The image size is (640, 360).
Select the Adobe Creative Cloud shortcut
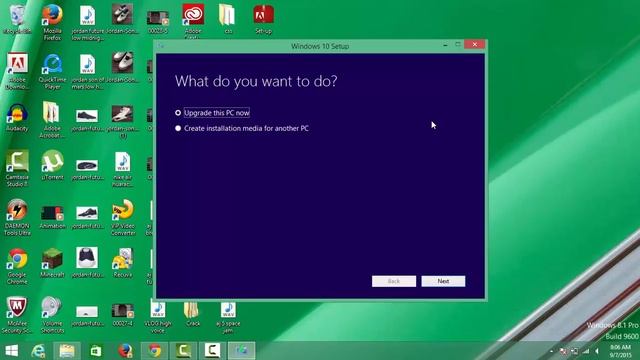(193, 20)
